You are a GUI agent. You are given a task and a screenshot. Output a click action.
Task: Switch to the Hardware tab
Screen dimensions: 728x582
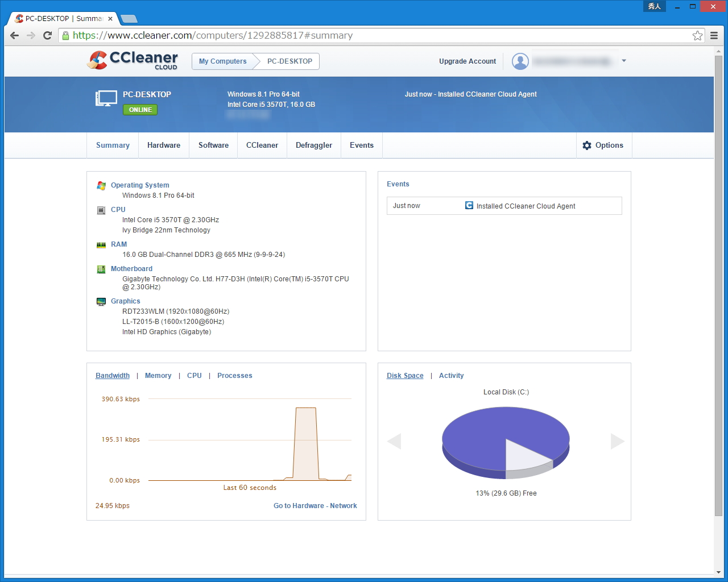tap(164, 145)
